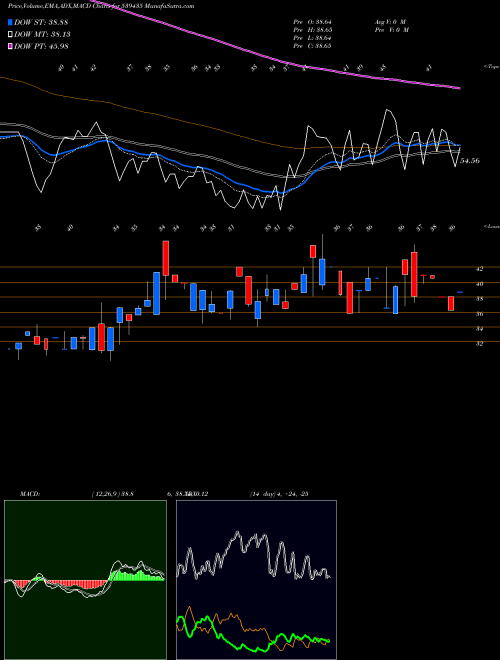Click the 'Pre H: 38.65' value
The image size is (500, 660).
[x=313, y=30]
